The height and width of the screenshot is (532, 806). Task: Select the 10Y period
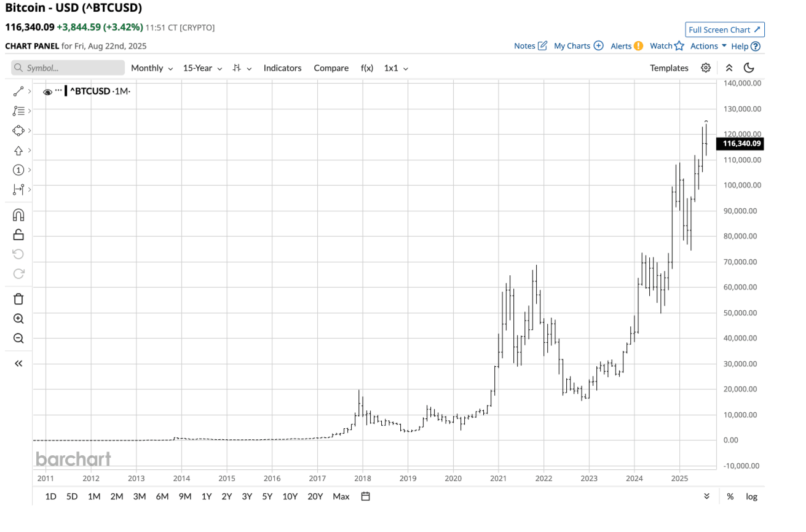290,496
